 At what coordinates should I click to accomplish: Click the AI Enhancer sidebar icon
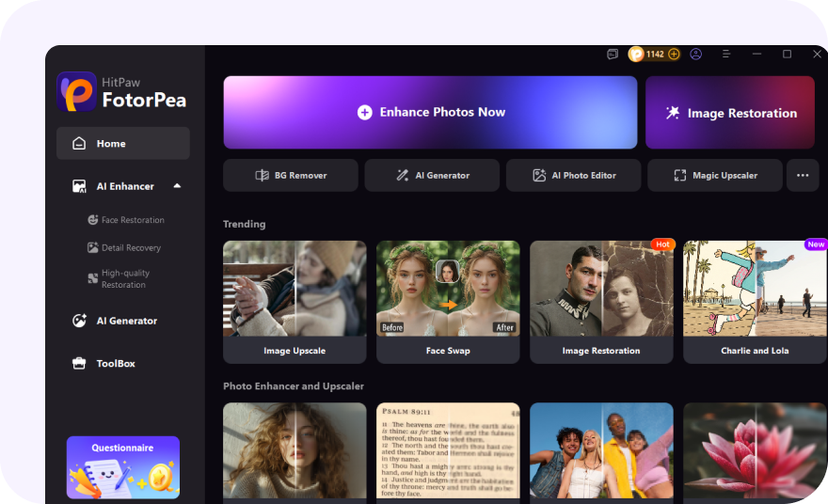tap(79, 186)
